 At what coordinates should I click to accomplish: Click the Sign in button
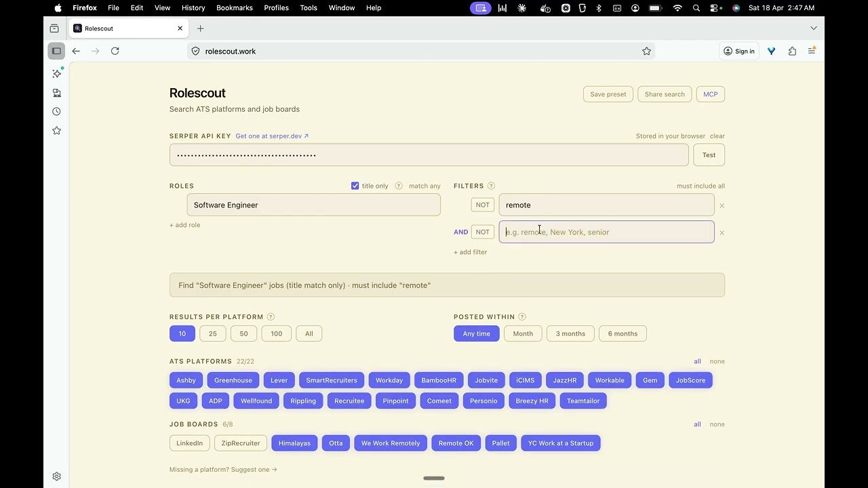point(738,51)
